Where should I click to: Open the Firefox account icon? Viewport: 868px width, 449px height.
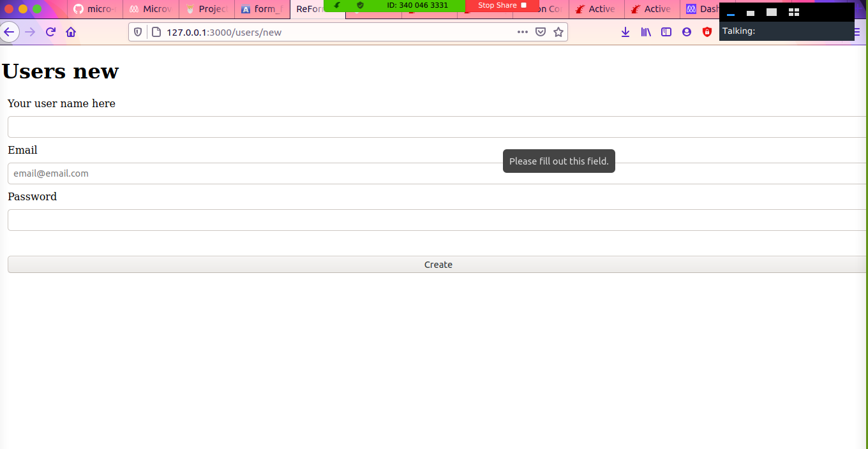click(x=687, y=32)
